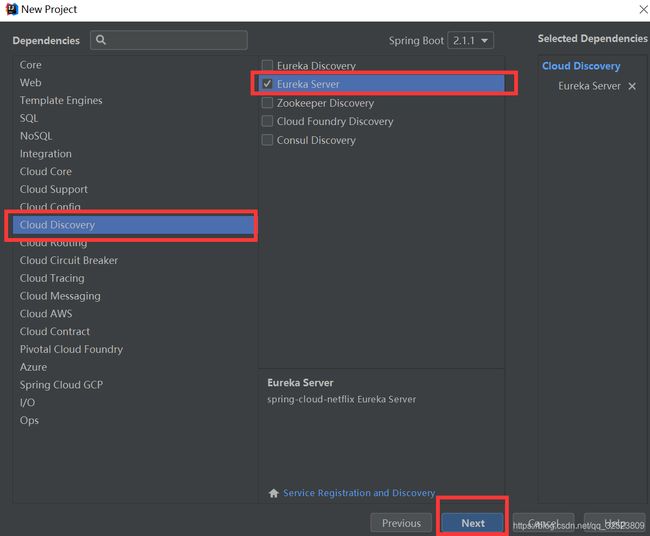Click the IntelliJ icon in the title bar
This screenshot has width=650, height=536.
coord(12,9)
